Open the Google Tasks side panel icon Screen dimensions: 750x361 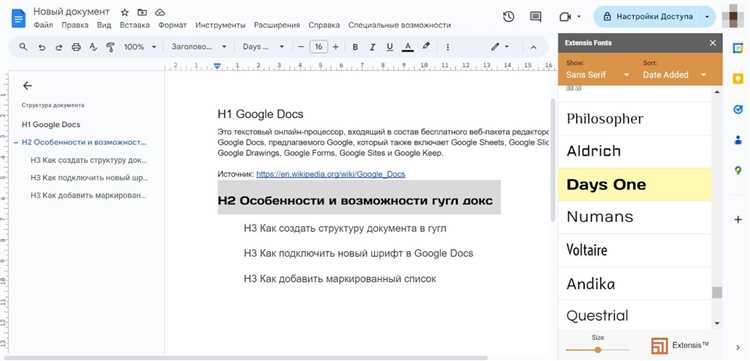(738, 109)
